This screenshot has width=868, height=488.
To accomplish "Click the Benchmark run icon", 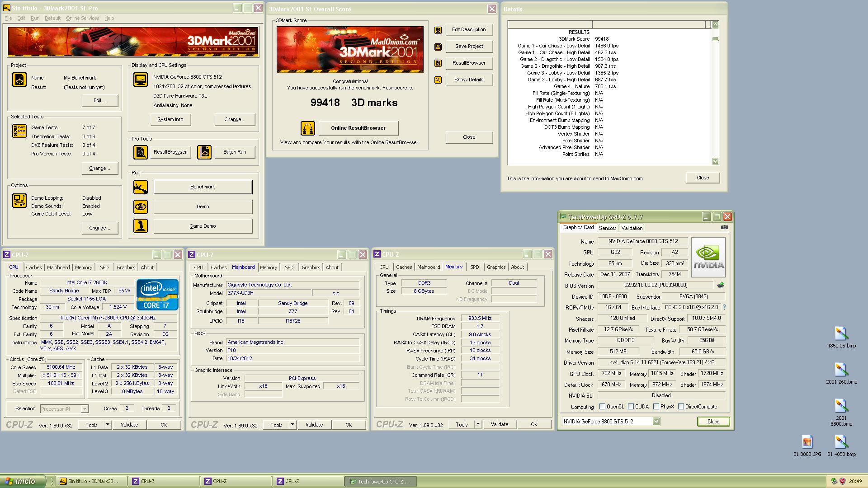I will pos(141,187).
